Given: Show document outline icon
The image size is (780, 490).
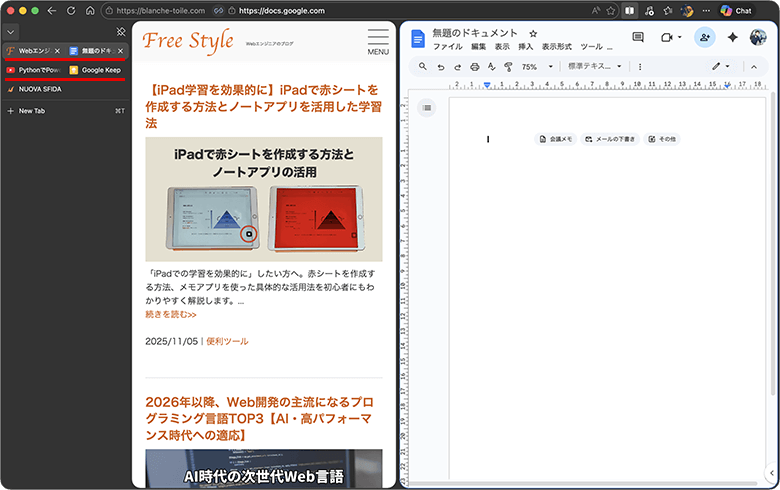Looking at the screenshot, I should tap(427, 107).
